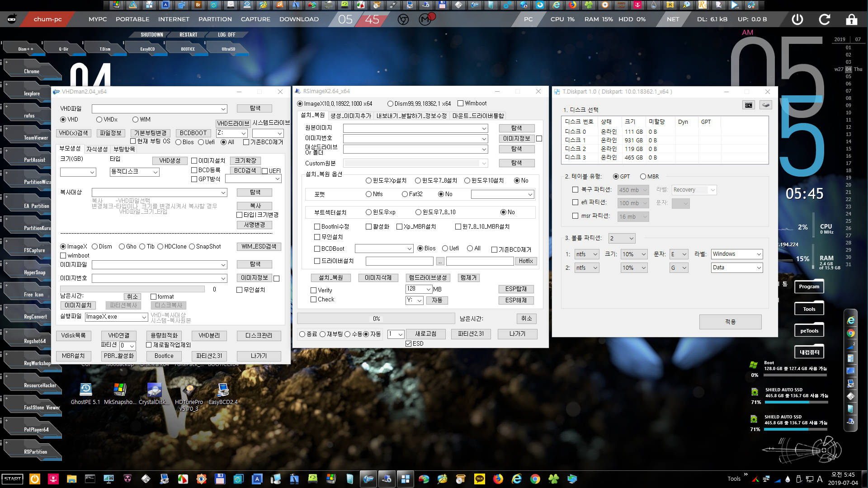This screenshot has height=488, width=868.
Task: Click the power icon in top bar
Action: (797, 19)
